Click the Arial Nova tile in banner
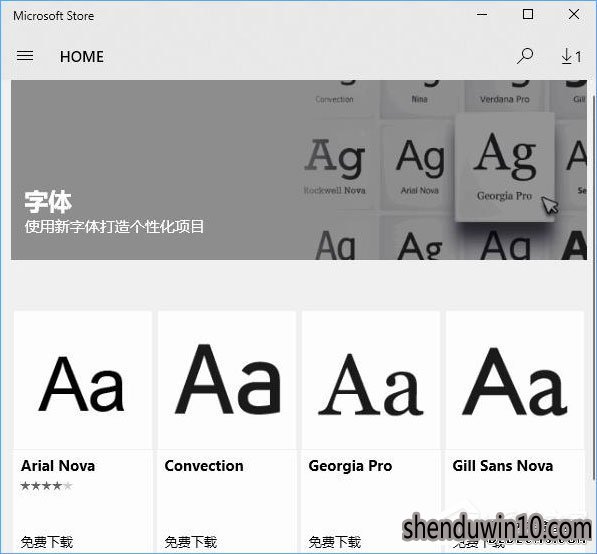Viewport: 597px width, 554px height. coord(420,166)
